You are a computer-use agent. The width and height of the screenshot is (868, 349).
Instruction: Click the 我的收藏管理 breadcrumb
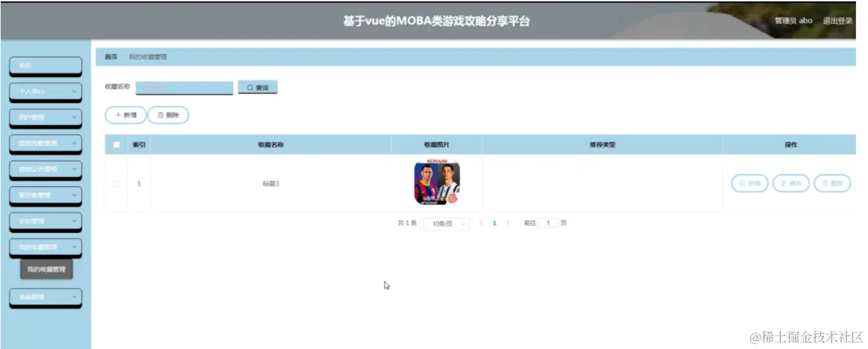148,57
